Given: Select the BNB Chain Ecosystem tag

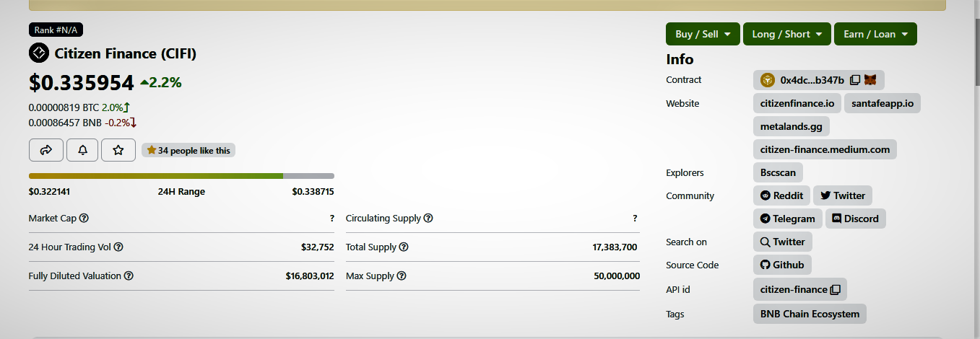Looking at the screenshot, I should click(x=810, y=314).
